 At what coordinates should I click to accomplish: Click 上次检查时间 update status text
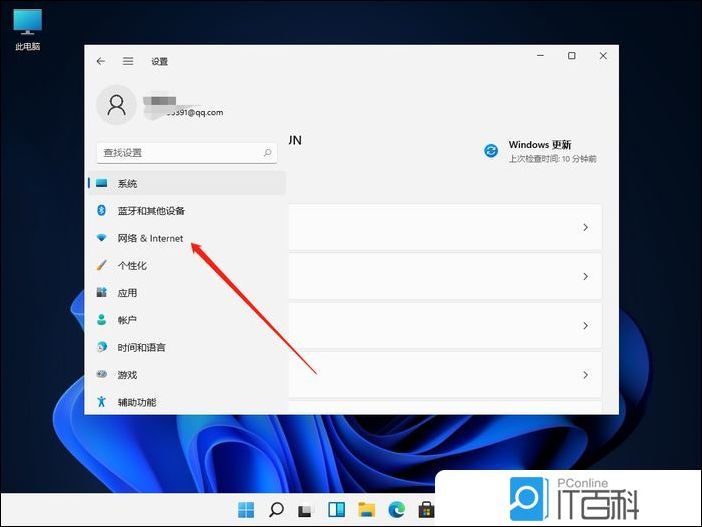[x=552, y=159]
